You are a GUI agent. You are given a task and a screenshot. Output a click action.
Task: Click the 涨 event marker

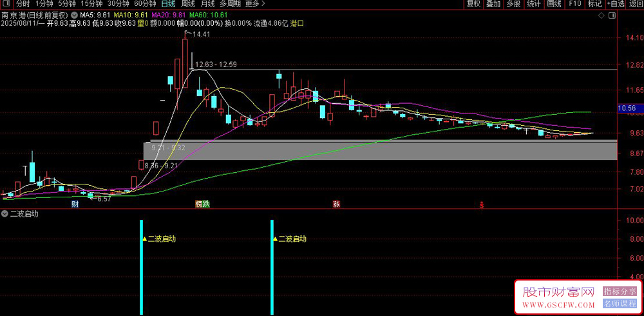click(x=336, y=204)
